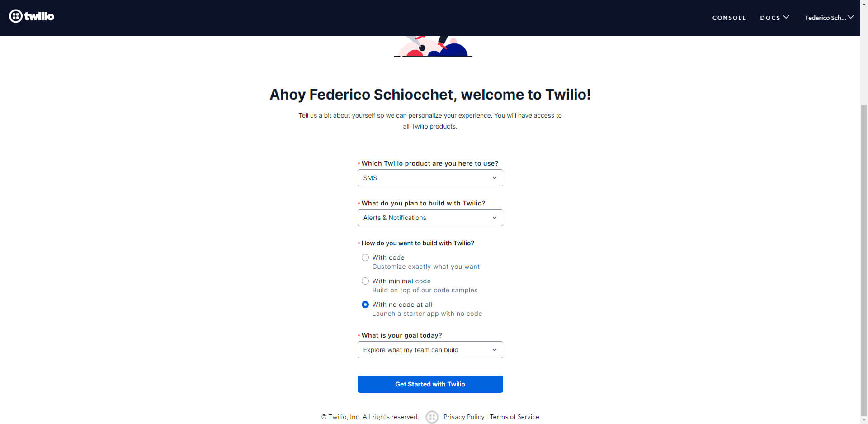Expand the Alerts & Notifications dropdown
This screenshot has width=868, height=424.
tap(430, 218)
